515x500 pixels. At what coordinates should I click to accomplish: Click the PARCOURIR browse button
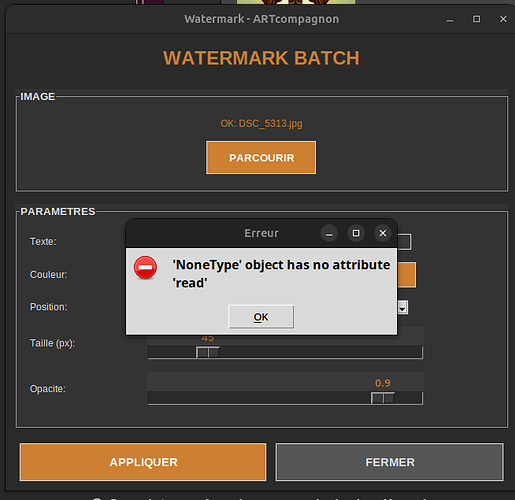[261, 158]
